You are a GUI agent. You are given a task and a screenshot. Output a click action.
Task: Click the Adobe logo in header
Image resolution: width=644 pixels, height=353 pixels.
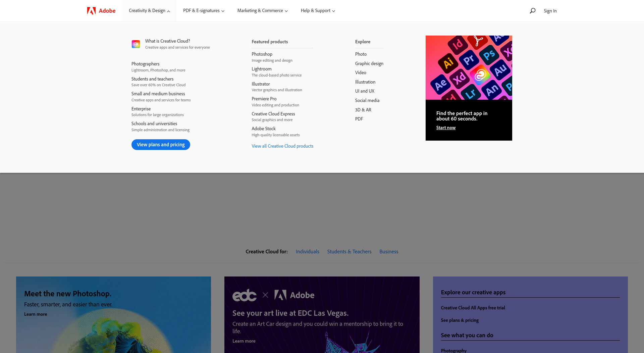101,11
